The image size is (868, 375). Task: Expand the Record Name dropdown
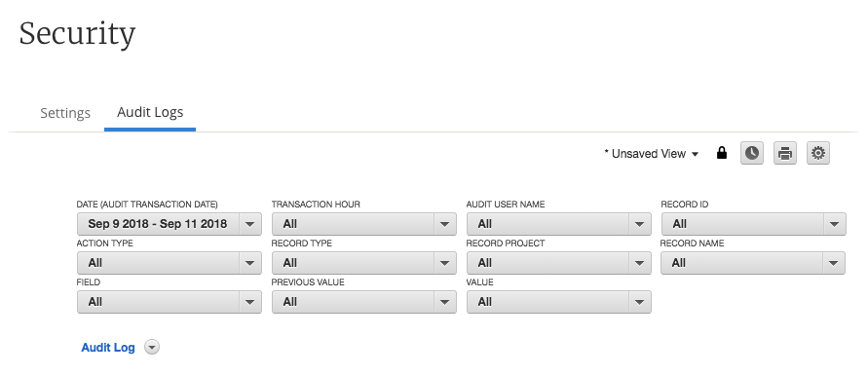coord(753,263)
